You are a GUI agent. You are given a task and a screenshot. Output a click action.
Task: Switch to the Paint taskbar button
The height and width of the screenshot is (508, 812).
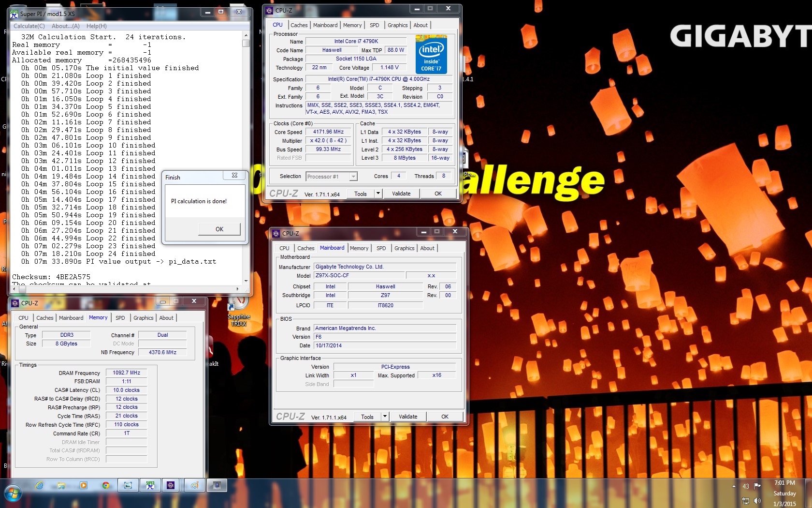195,485
